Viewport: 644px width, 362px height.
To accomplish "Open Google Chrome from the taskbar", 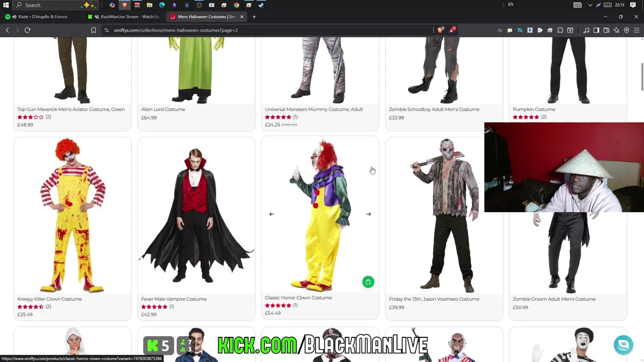I will coord(236,5).
